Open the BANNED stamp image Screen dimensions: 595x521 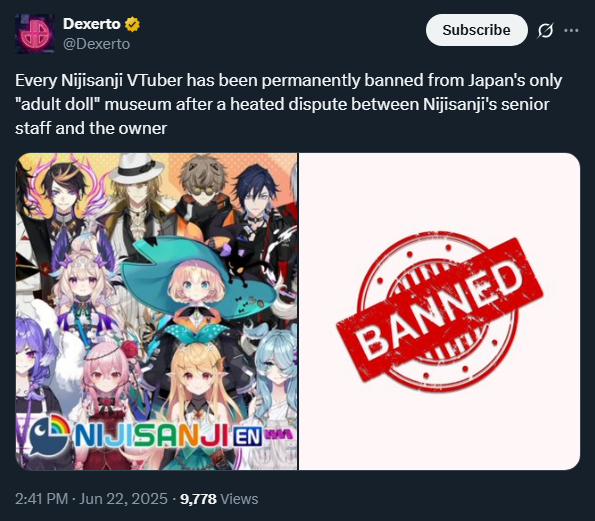439,311
